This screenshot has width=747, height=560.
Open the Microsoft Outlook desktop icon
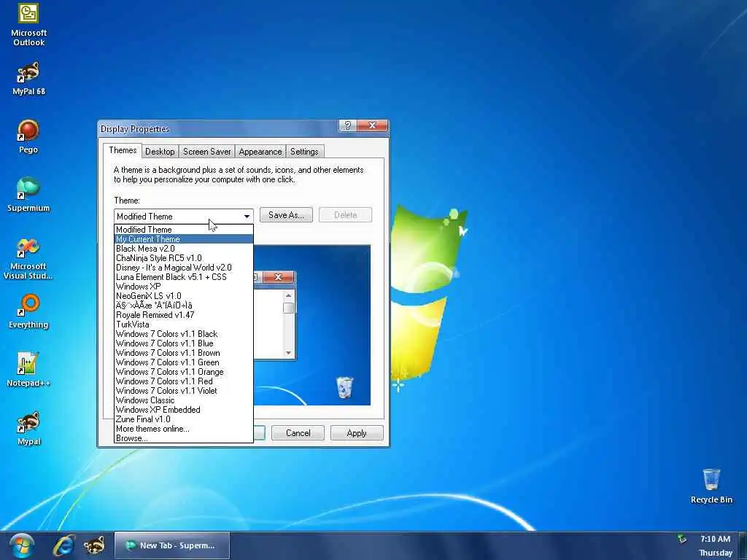[28, 24]
